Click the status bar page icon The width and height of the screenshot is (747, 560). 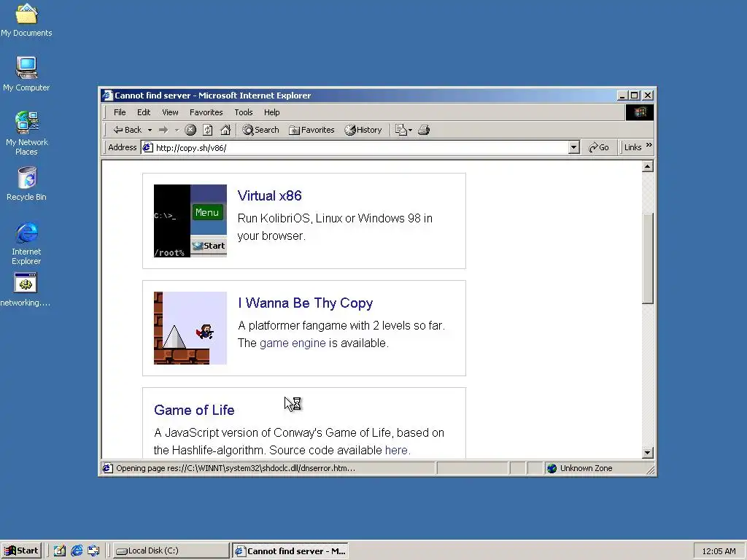click(108, 468)
